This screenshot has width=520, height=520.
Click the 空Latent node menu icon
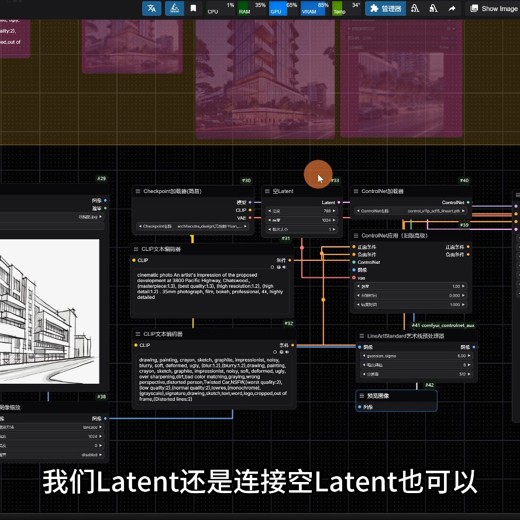click(267, 191)
